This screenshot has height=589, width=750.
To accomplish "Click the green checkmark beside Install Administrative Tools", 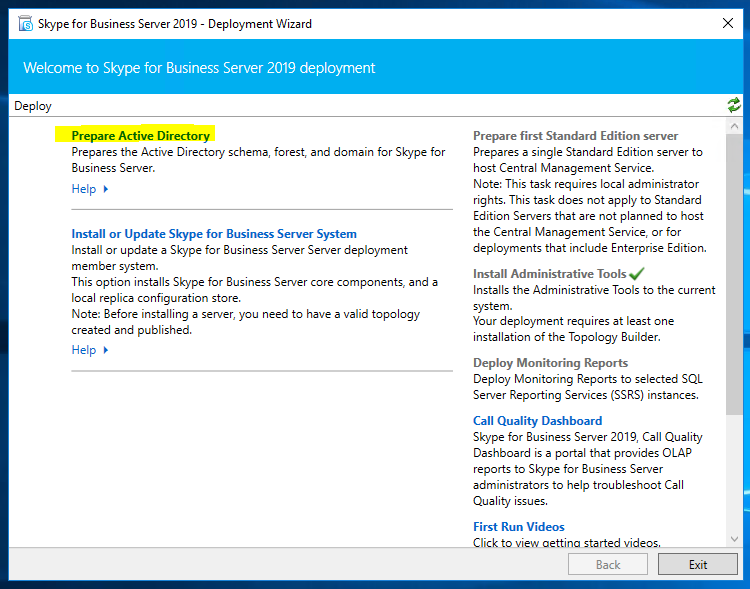I will point(637,273).
